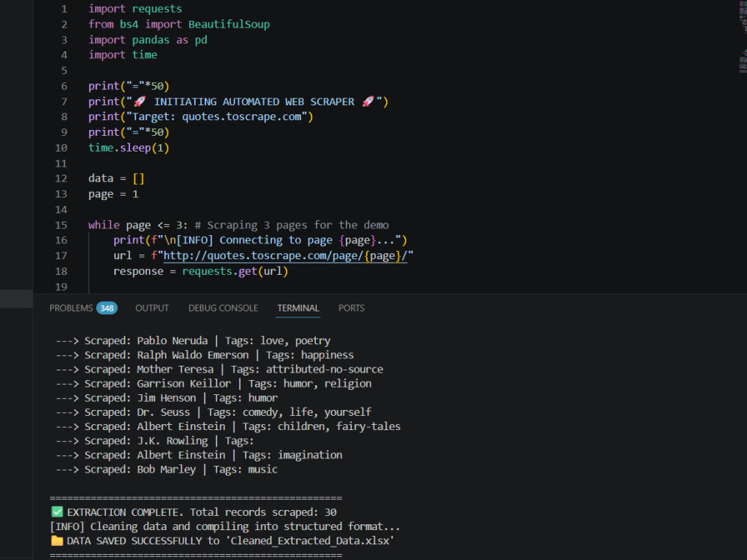The height and width of the screenshot is (560, 747).
Task: Click the 'EXTRACTION COMPLETE' terminal line
Action: [x=193, y=512]
